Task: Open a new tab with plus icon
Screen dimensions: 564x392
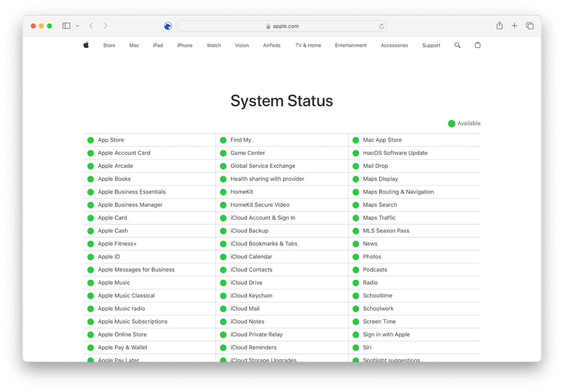Action: point(514,26)
